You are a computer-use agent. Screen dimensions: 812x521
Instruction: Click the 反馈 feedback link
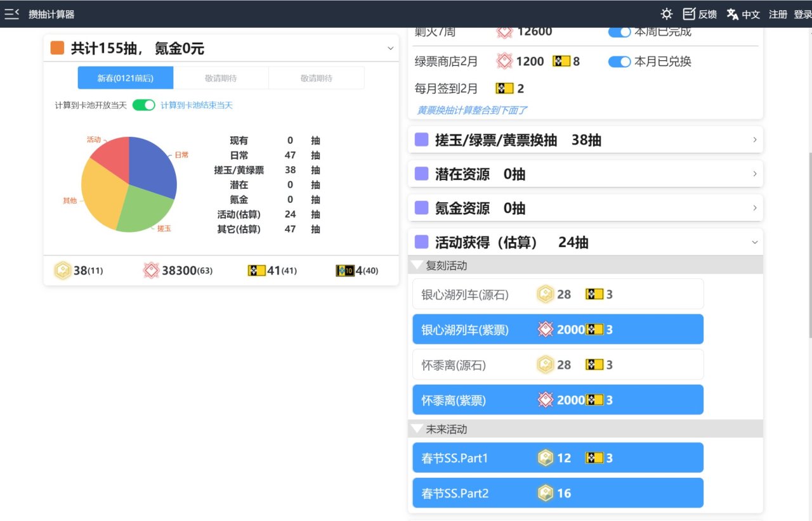(x=707, y=14)
